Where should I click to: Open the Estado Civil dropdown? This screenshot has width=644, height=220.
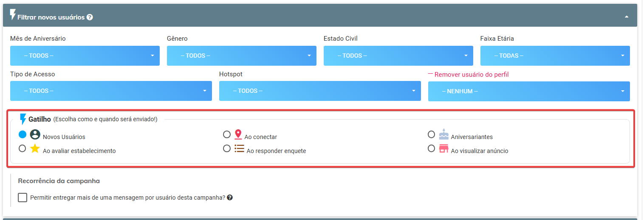tap(398, 56)
